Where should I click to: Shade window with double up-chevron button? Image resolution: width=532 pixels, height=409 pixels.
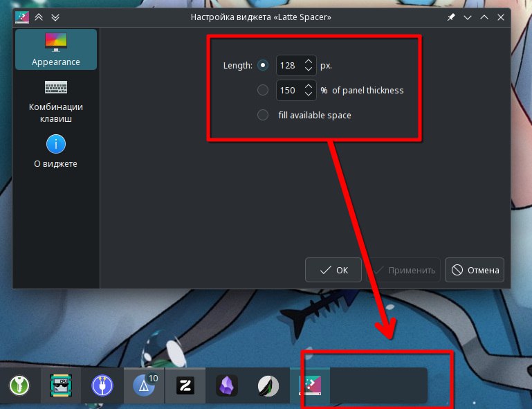pos(39,17)
